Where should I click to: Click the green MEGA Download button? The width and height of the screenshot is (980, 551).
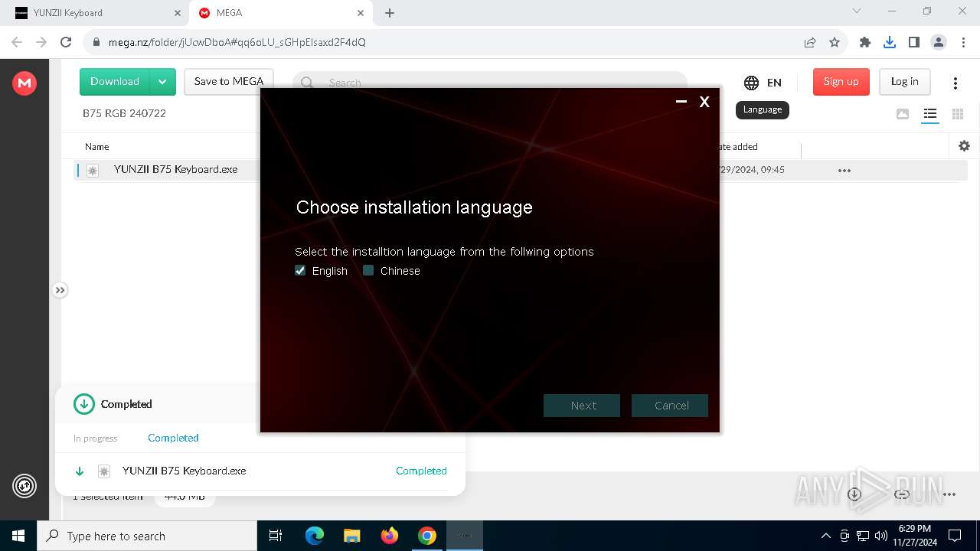(115, 82)
